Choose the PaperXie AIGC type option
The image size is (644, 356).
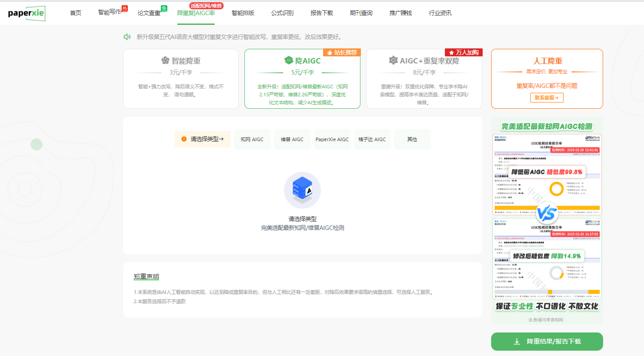click(x=332, y=139)
